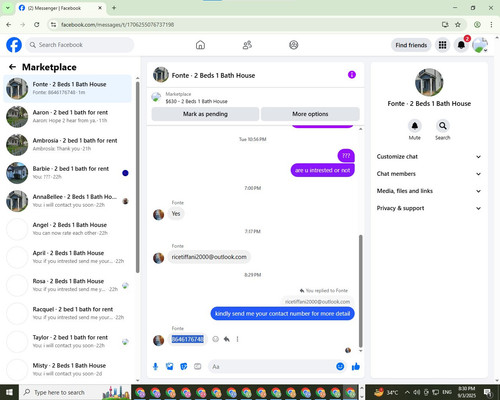This screenshot has height=400, width=500.
Task: Choose a GIF icon
Action: [x=198, y=367]
